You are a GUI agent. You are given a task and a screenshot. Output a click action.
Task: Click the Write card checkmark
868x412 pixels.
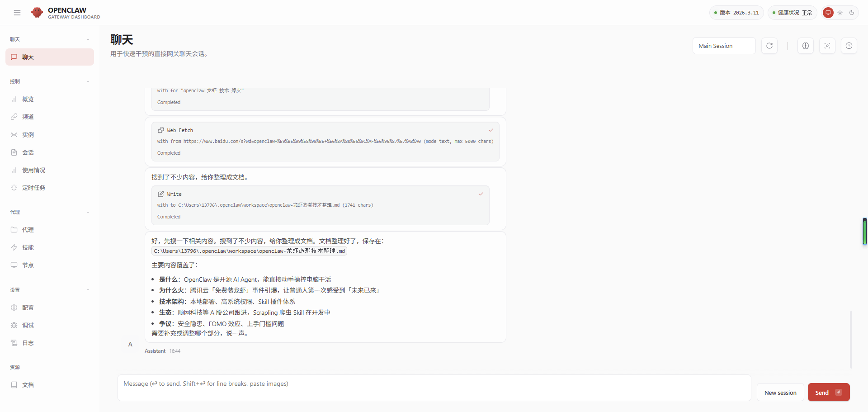481,194
